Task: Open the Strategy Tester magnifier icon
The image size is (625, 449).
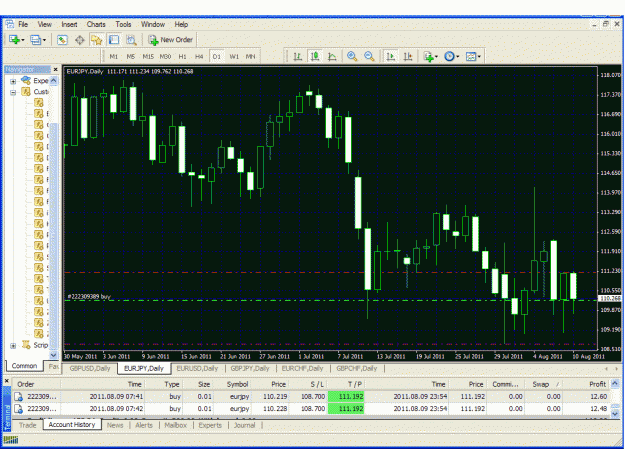Action: (x=131, y=40)
